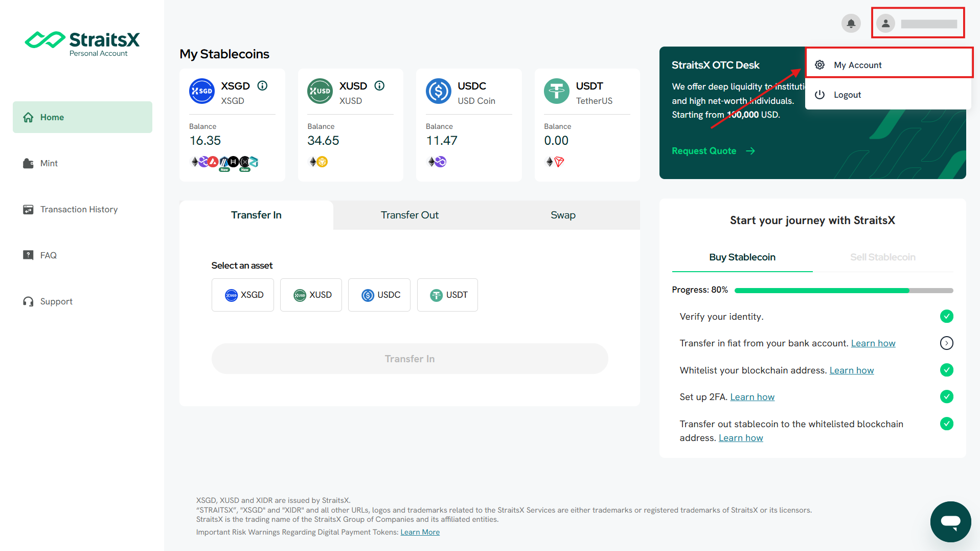Select My Account from dropdown

[888, 65]
